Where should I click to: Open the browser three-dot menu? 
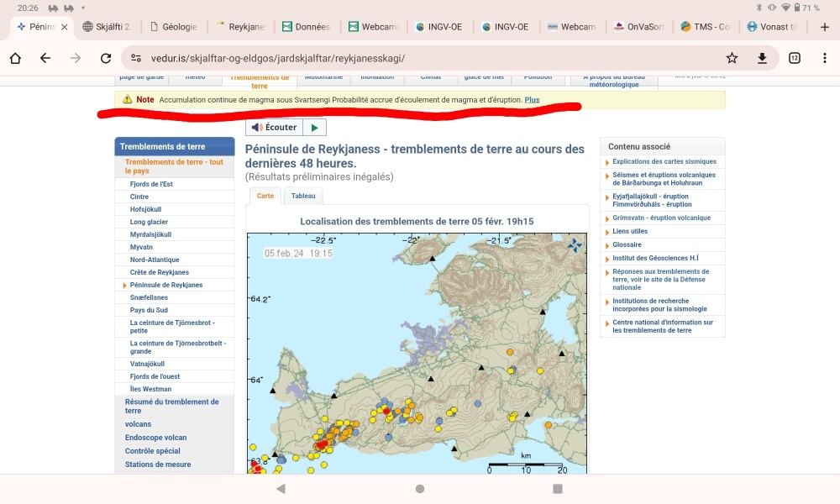coord(824,58)
